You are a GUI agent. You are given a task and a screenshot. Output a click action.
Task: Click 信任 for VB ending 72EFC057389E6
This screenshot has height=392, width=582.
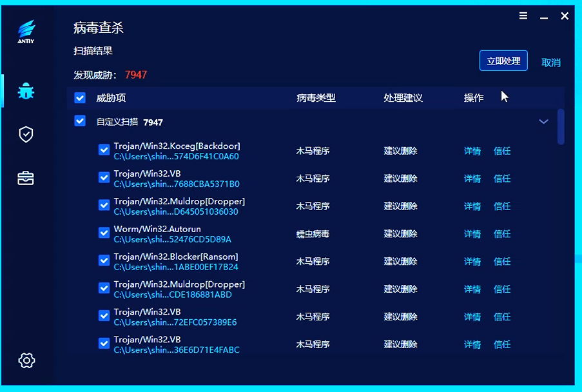(x=502, y=317)
